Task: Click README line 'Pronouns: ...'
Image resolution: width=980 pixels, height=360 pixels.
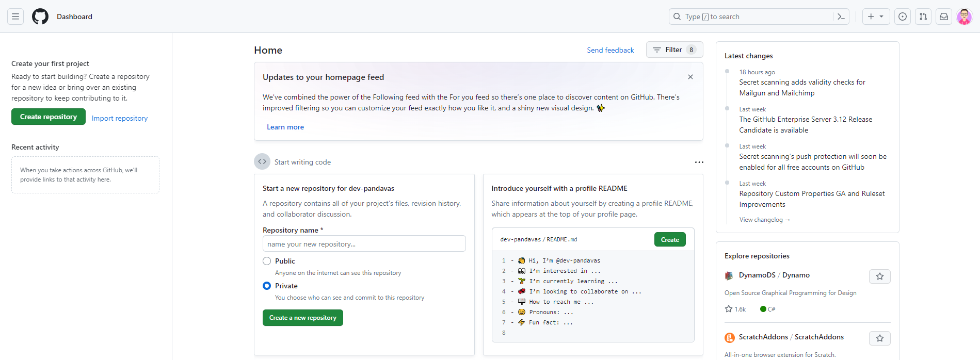Action: [x=545, y=312]
